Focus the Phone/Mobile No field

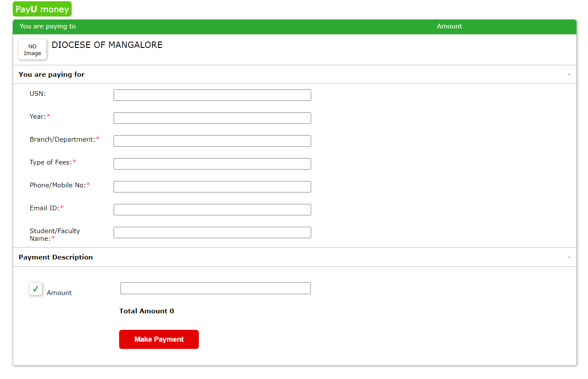(x=212, y=187)
